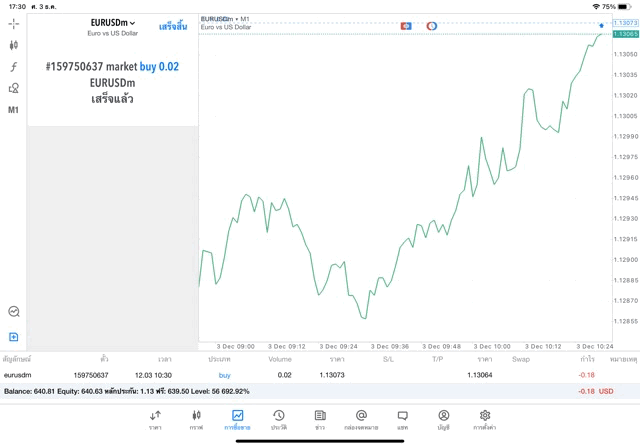Click current price 1.13064 cell
640x447 pixels.
(480, 375)
